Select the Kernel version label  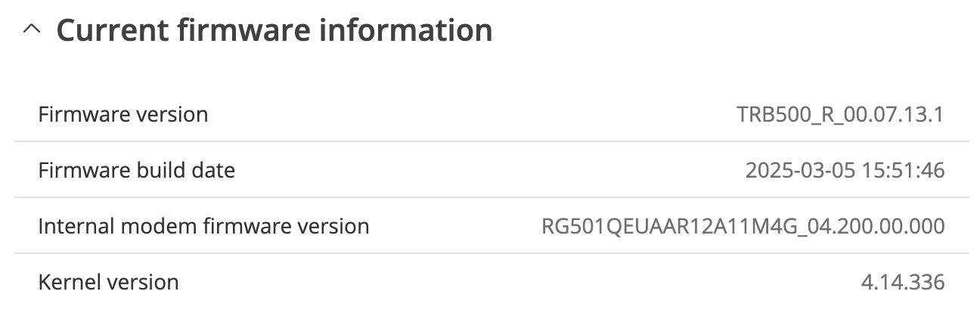109,283
